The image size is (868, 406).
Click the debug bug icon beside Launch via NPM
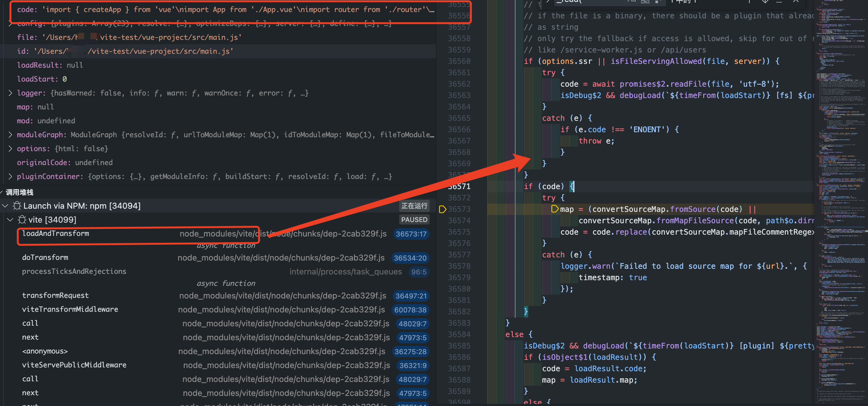[x=17, y=206]
